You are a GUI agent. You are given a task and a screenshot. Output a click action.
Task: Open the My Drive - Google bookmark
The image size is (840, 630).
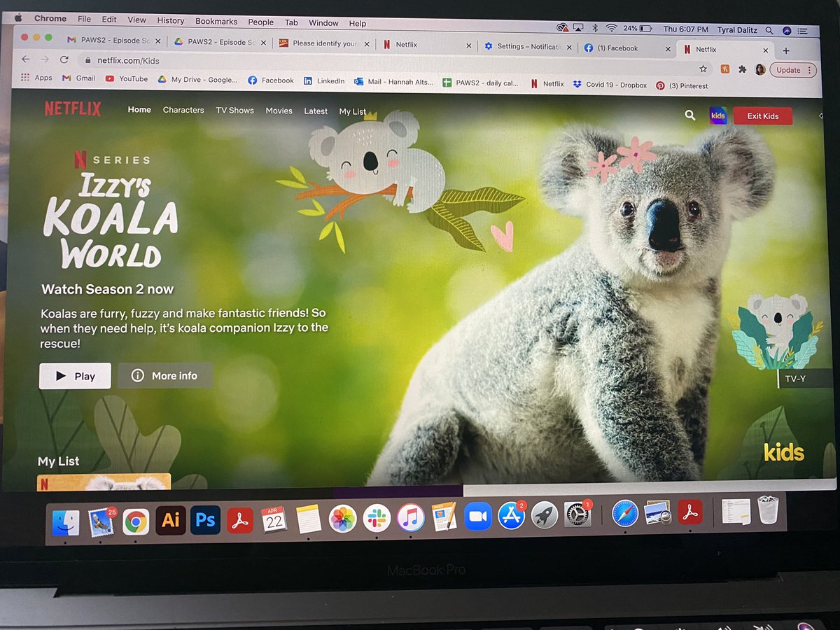198,80
